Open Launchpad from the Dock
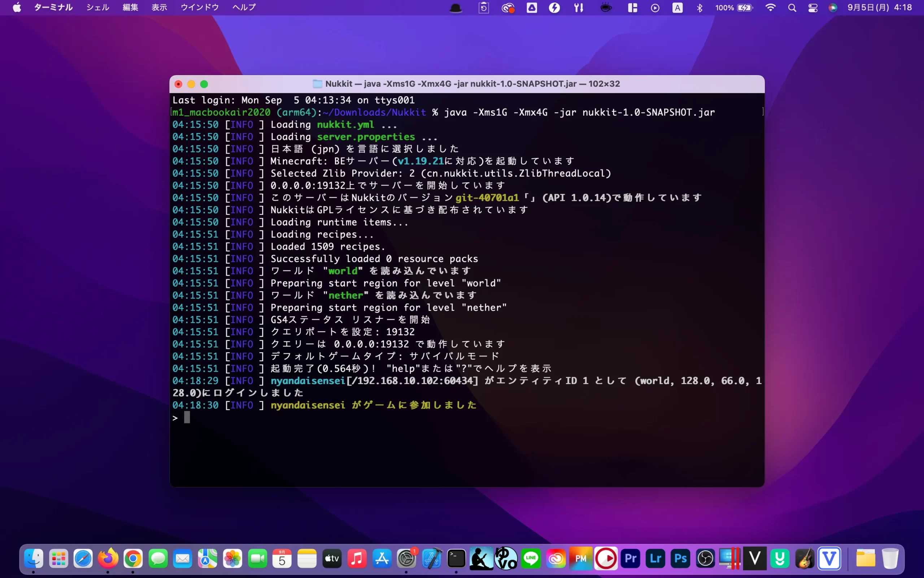The width and height of the screenshot is (924, 578). pos(58,558)
